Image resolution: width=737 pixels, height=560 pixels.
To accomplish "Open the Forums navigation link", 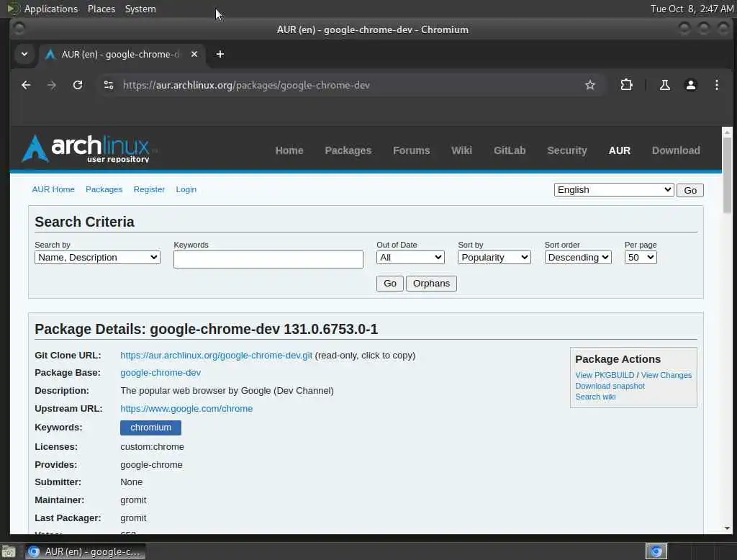I will click(411, 150).
